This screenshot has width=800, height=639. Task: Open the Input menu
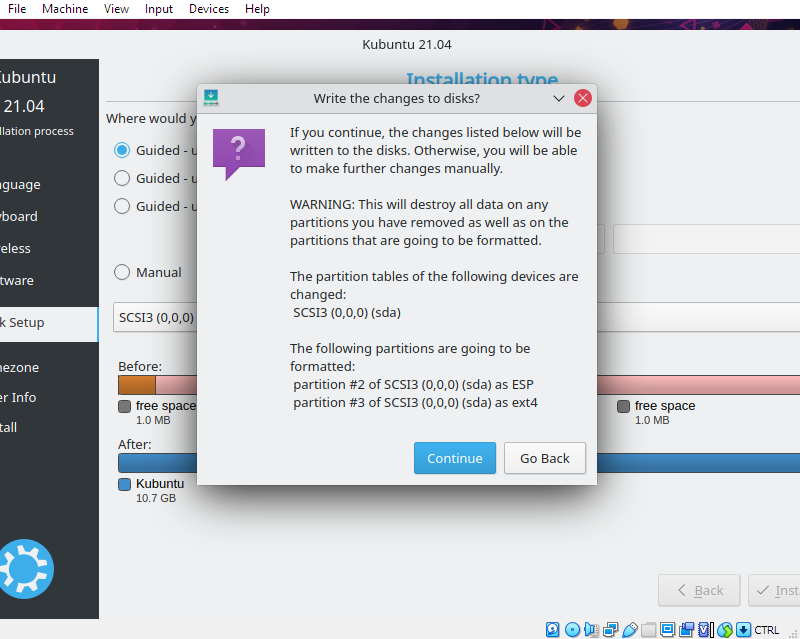tap(159, 9)
